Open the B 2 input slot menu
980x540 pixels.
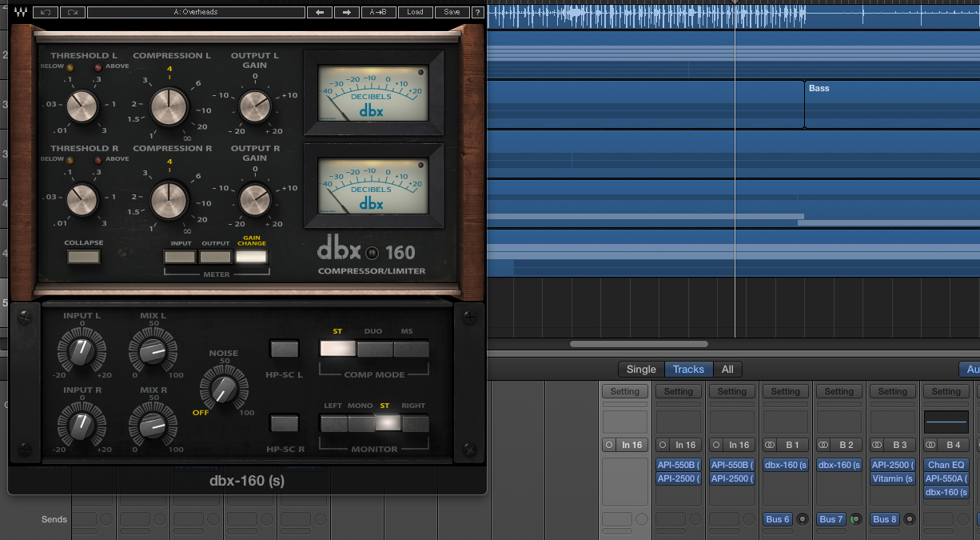tap(846, 445)
